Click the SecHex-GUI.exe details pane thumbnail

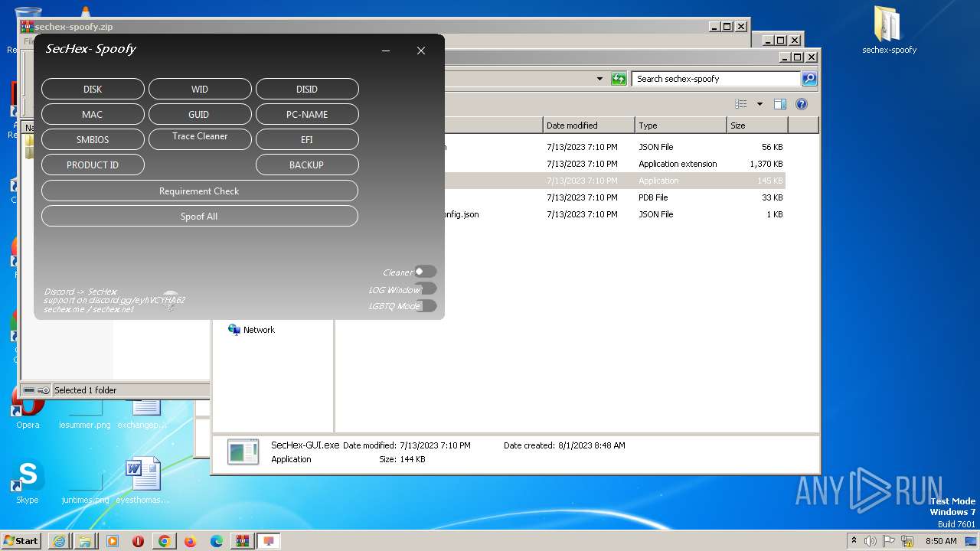pyautogui.click(x=243, y=452)
